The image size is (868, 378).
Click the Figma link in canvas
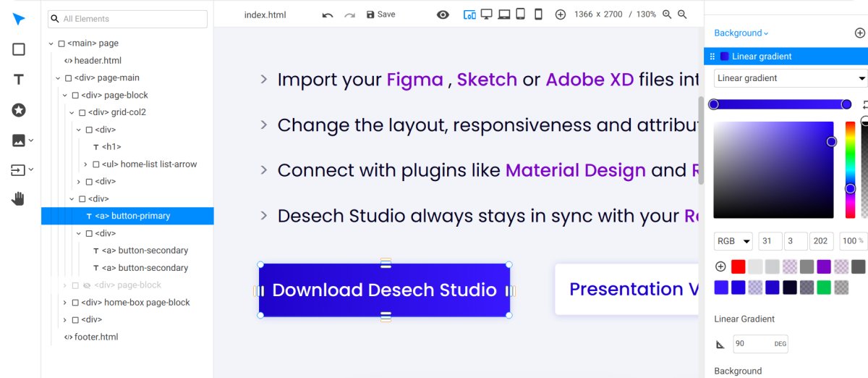pos(415,80)
